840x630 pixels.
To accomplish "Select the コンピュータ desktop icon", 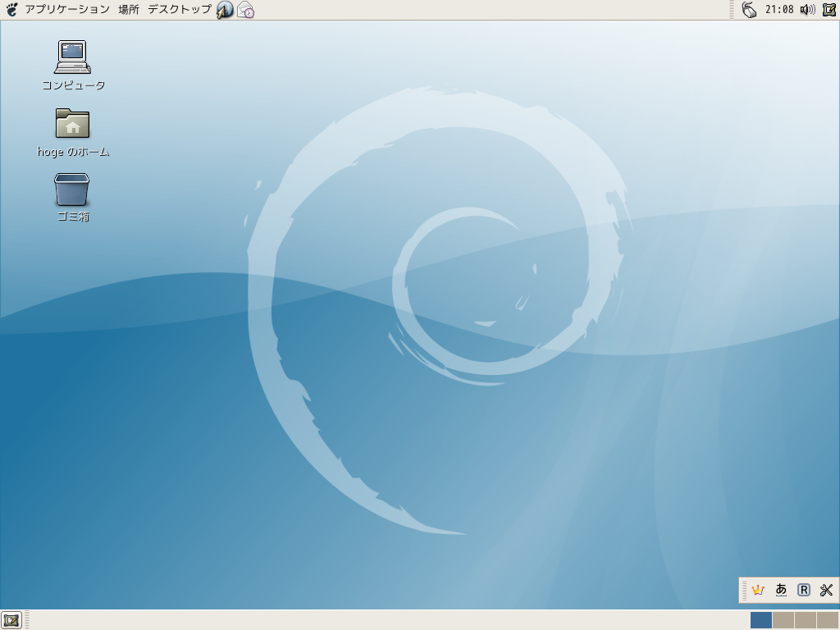I will tap(72, 57).
